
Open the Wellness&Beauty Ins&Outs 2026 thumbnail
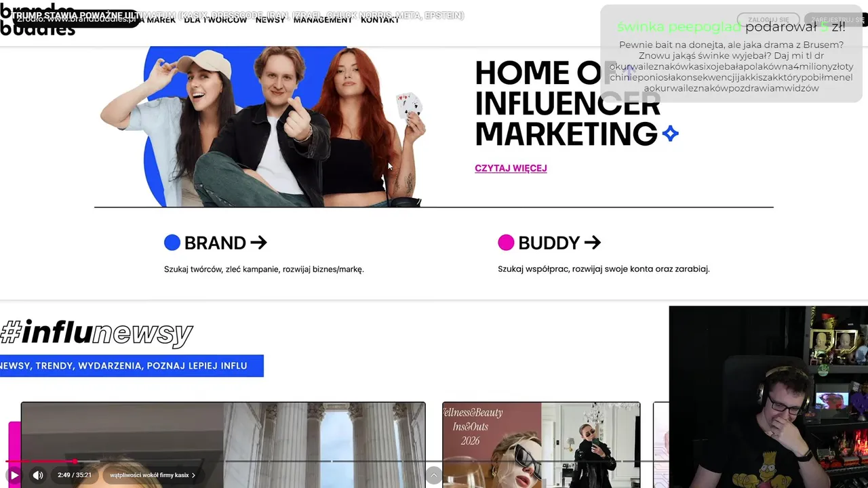(541, 445)
